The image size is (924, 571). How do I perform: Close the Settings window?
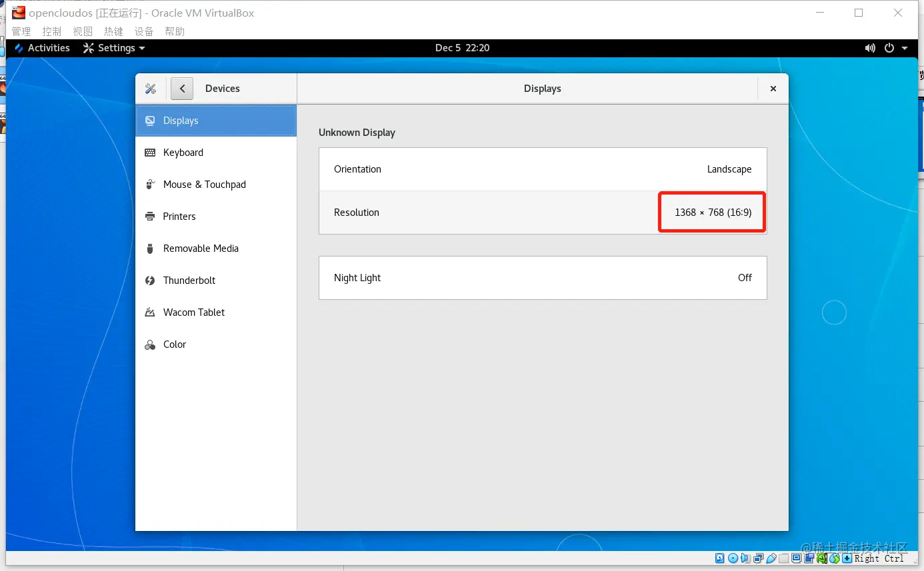click(x=773, y=89)
